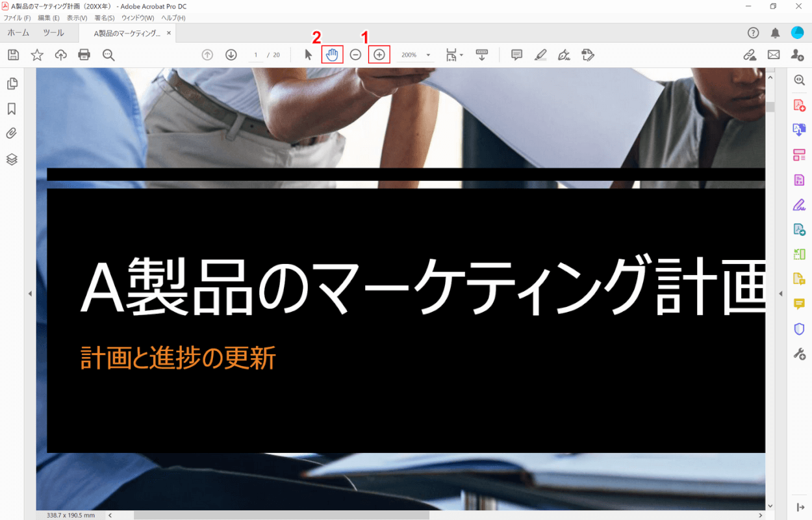Viewport: 812px width, 520px height.
Task: Activate the arrow Selection tool
Action: coord(309,55)
